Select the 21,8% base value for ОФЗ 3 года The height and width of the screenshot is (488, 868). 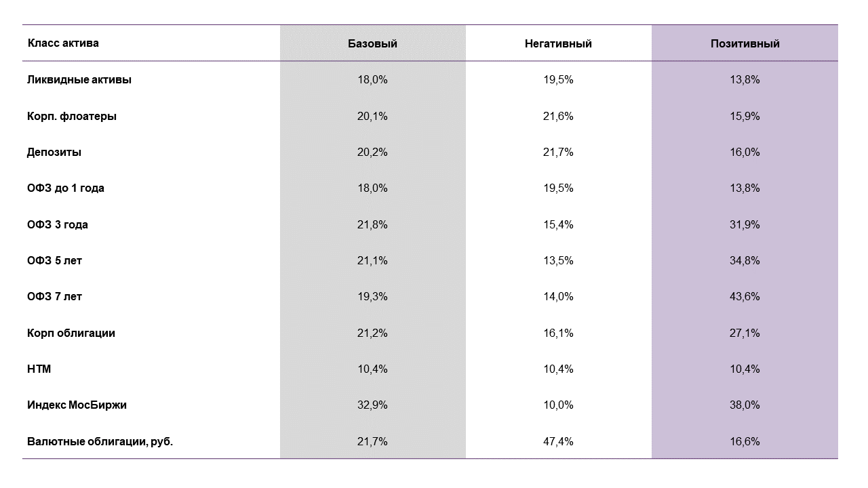coord(372,224)
